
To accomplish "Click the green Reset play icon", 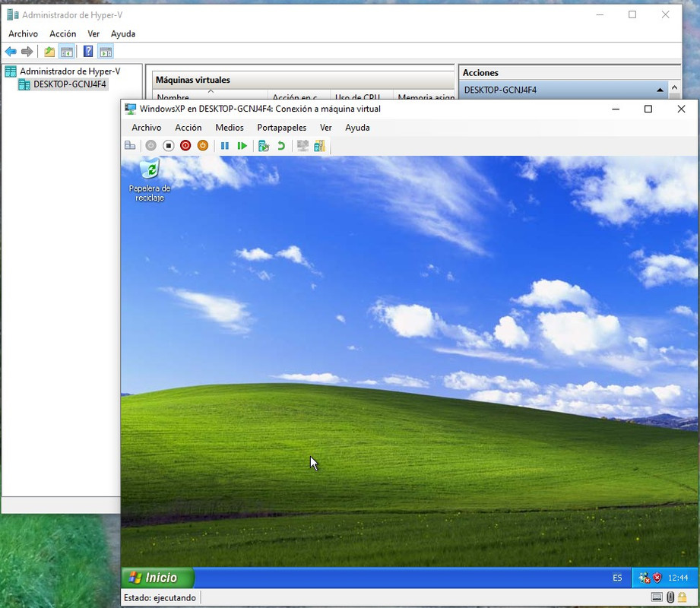I will pyautogui.click(x=242, y=145).
